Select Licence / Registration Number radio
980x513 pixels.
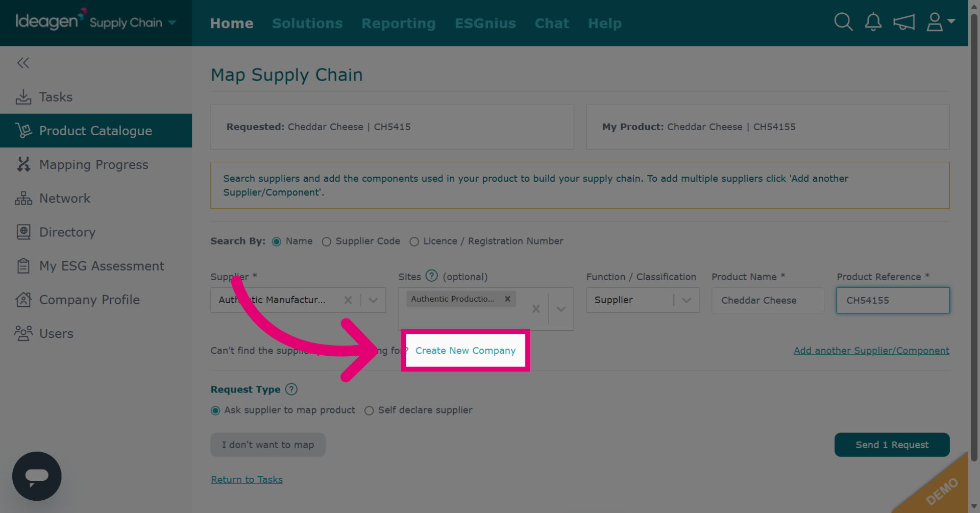[x=414, y=241]
